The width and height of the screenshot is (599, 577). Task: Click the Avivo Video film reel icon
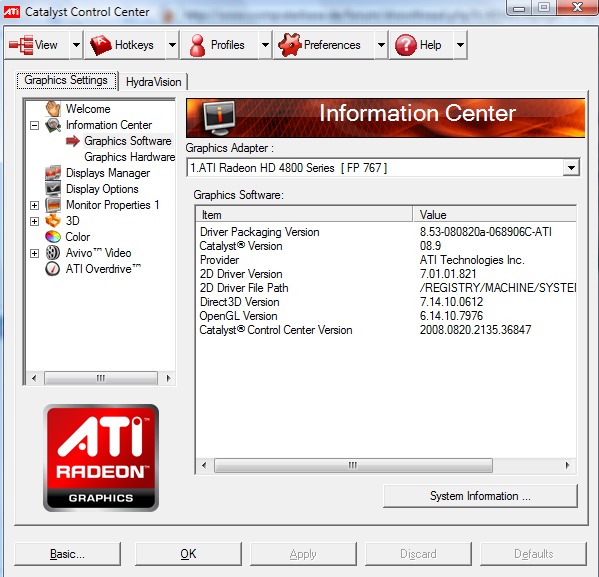(x=53, y=253)
